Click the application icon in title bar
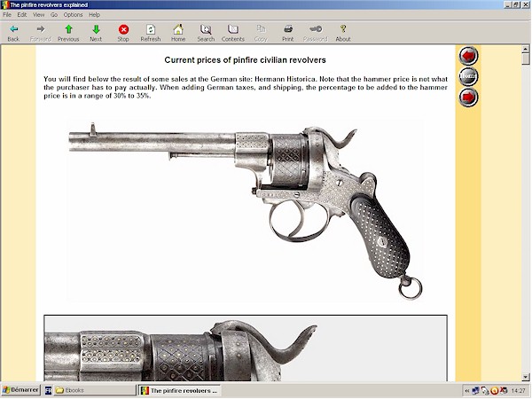Screen dimensions: 532x399 [x=5, y=4]
